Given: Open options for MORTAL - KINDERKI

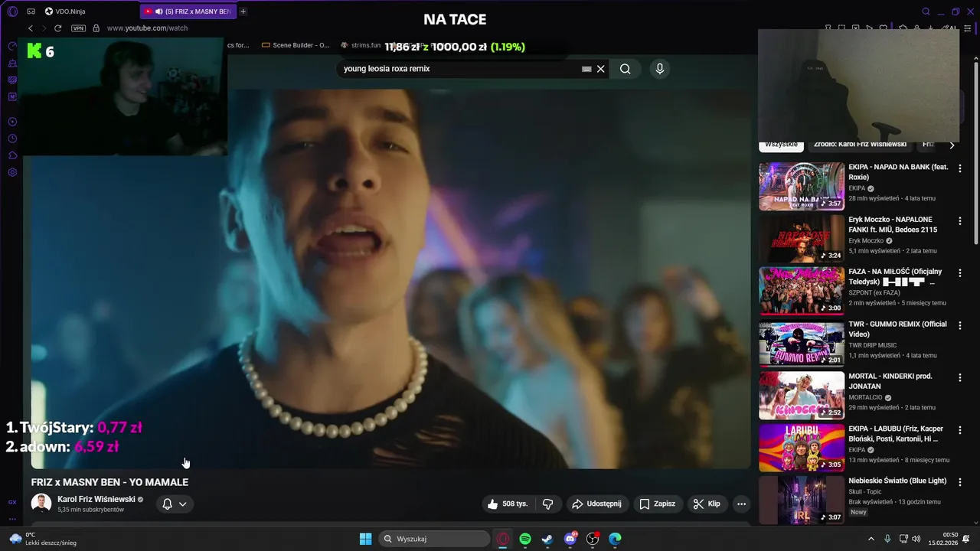Looking at the screenshot, I should point(959,377).
